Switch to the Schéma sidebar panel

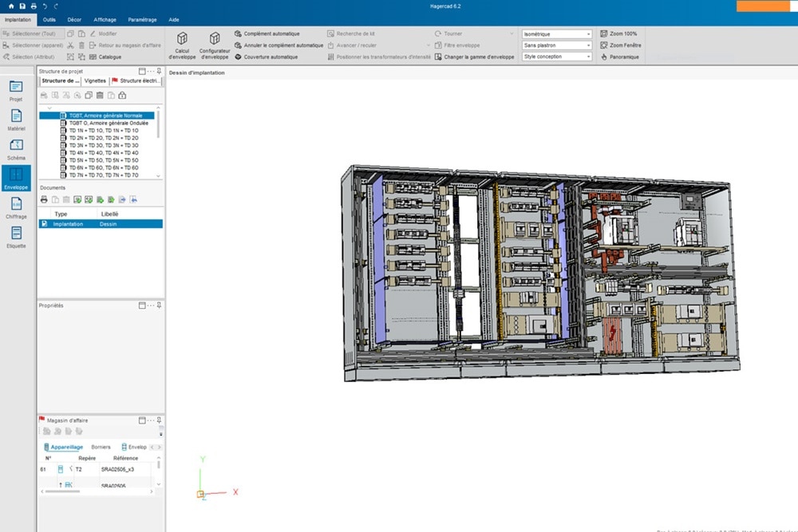(x=16, y=152)
